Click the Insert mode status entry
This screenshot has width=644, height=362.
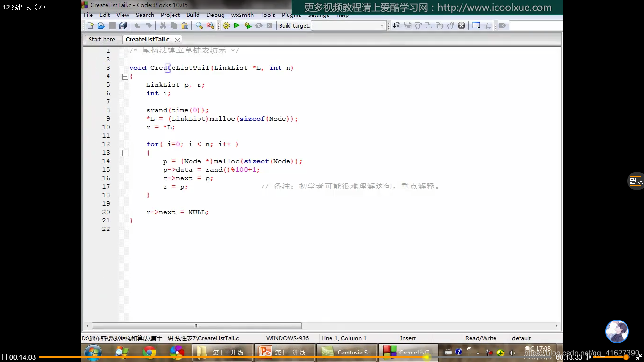(x=408, y=338)
